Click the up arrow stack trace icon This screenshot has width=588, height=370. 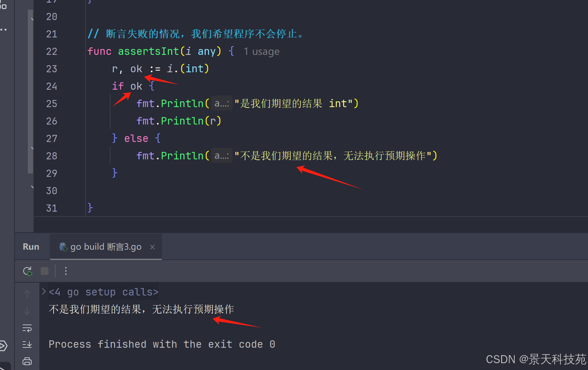[x=27, y=294]
